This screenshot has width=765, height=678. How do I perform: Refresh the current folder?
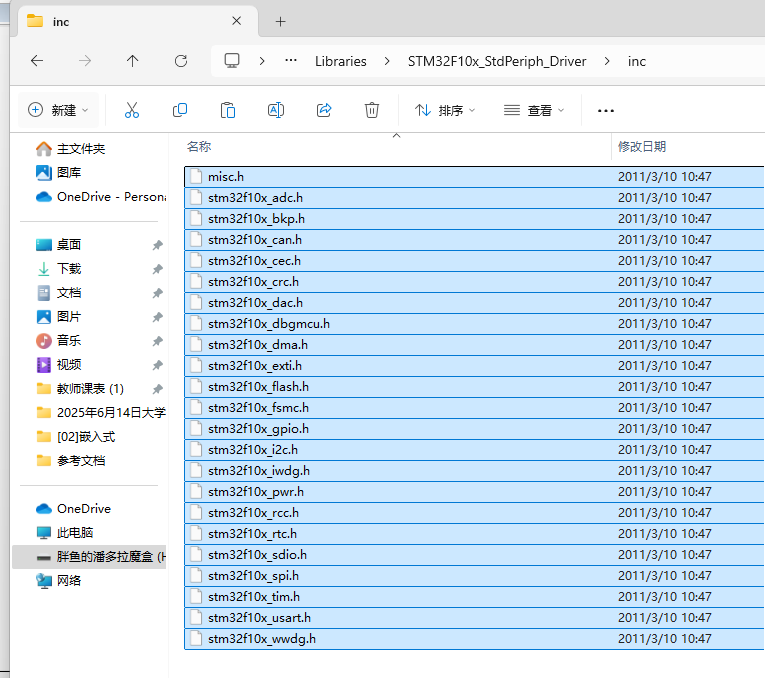click(181, 61)
